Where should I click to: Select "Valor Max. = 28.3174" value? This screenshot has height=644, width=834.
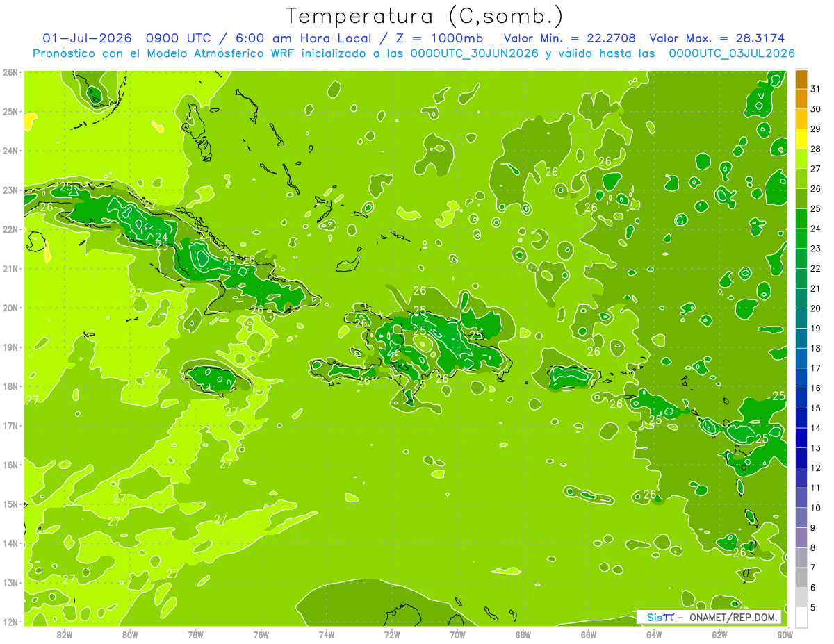click(717, 38)
